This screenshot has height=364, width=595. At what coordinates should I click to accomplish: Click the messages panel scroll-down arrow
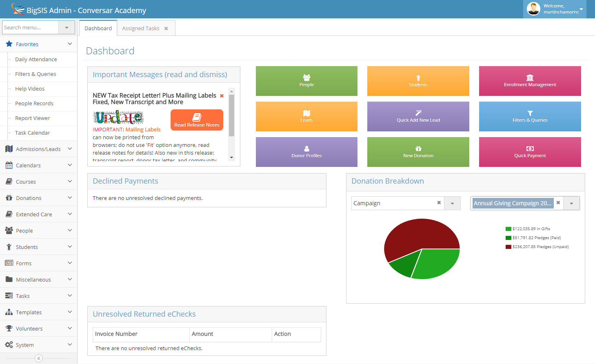point(231,158)
